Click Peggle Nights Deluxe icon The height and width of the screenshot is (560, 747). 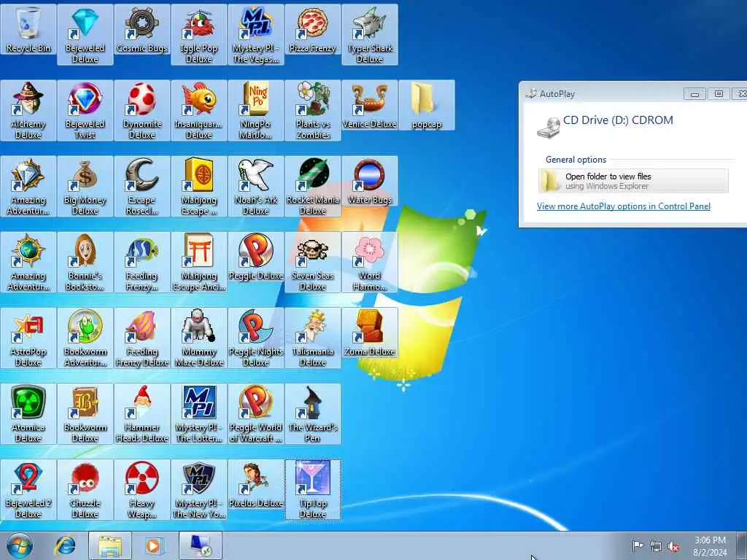pyautogui.click(x=256, y=338)
